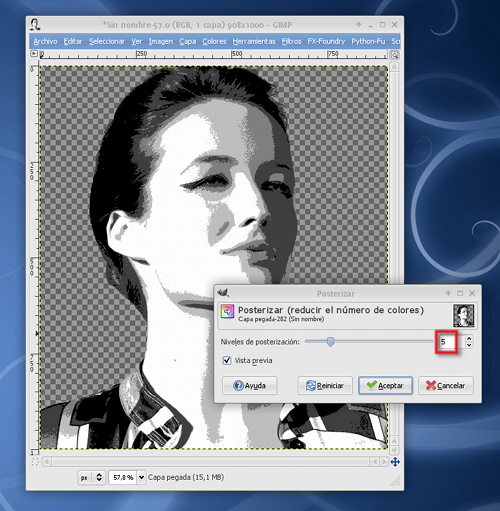This screenshot has height=511, width=500.
Task: Decrease posterization levels with down arrow
Action: point(469,345)
